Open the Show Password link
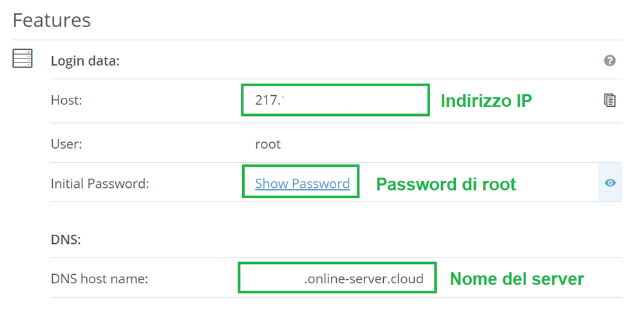The width and height of the screenshot is (644, 314). (x=302, y=183)
